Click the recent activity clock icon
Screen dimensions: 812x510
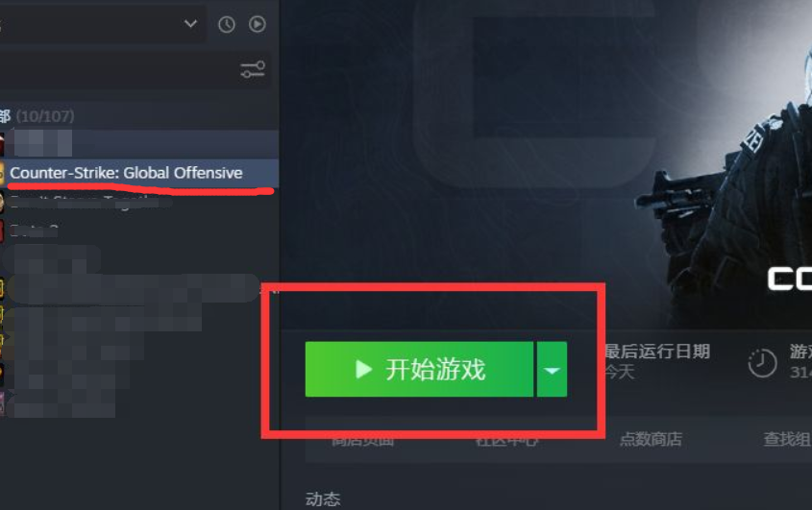point(227,24)
